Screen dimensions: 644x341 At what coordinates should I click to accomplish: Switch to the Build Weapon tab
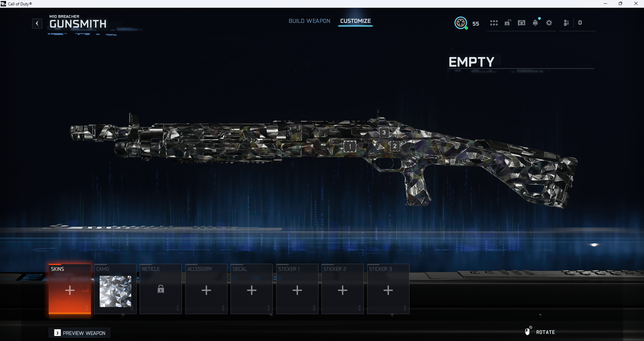tap(309, 21)
